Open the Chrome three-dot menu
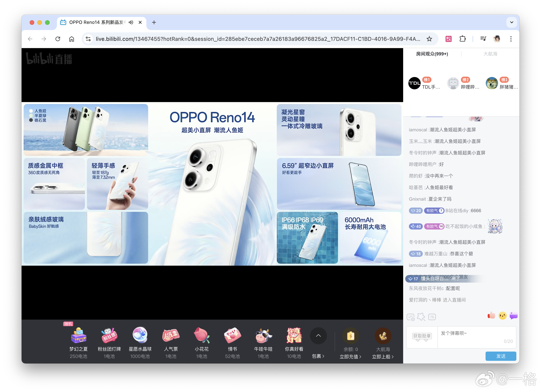 511,39
